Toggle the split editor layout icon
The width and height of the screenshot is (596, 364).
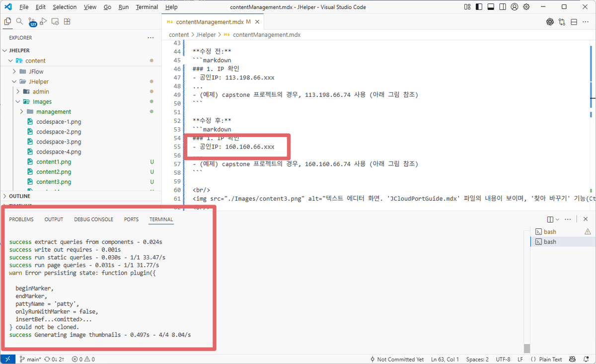(x=575, y=22)
